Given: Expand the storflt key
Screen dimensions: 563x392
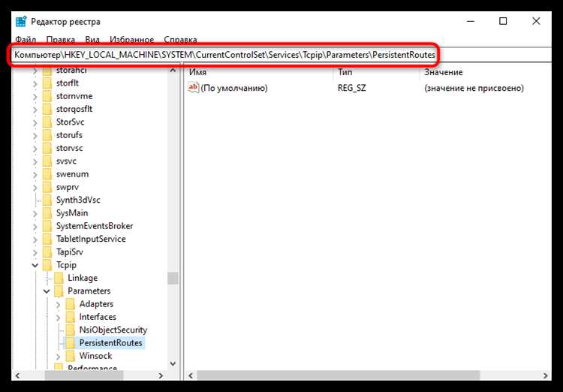Looking at the screenshot, I should pyautogui.click(x=35, y=83).
